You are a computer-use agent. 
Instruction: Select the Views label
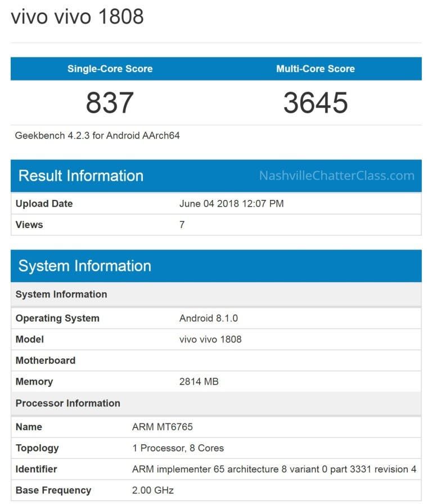pyautogui.click(x=29, y=225)
